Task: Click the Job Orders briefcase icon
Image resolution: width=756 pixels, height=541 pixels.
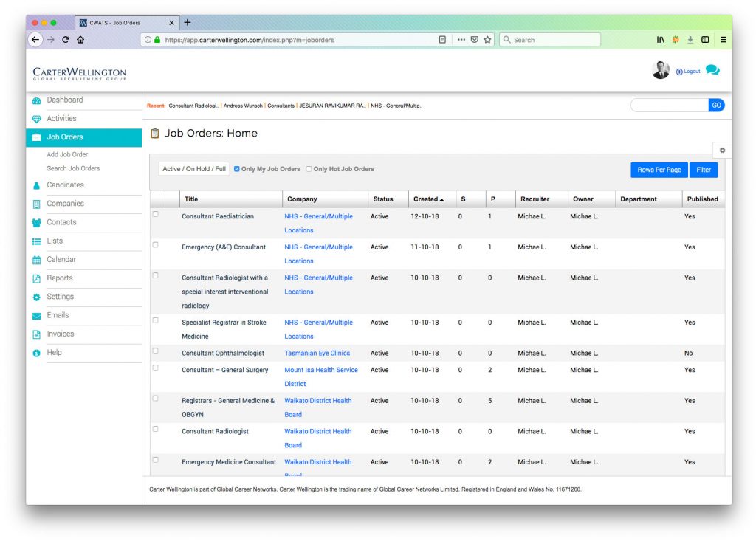Action: click(x=37, y=137)
